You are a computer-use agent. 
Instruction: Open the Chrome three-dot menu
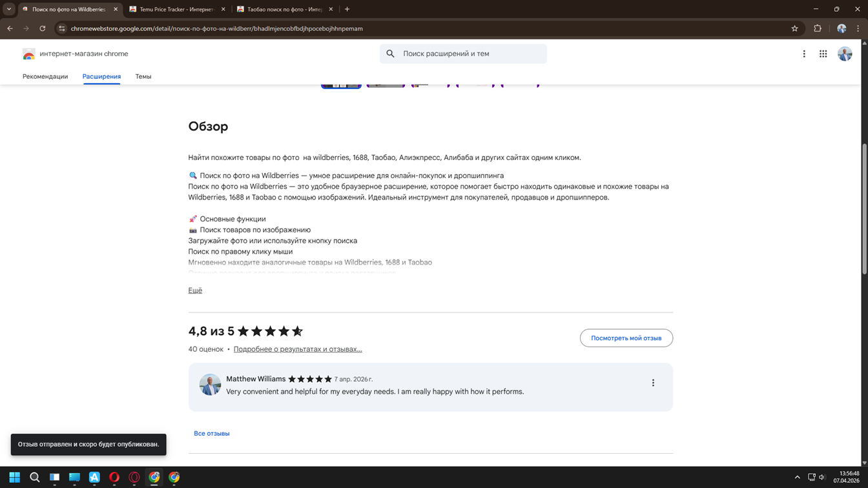(858, 28)
